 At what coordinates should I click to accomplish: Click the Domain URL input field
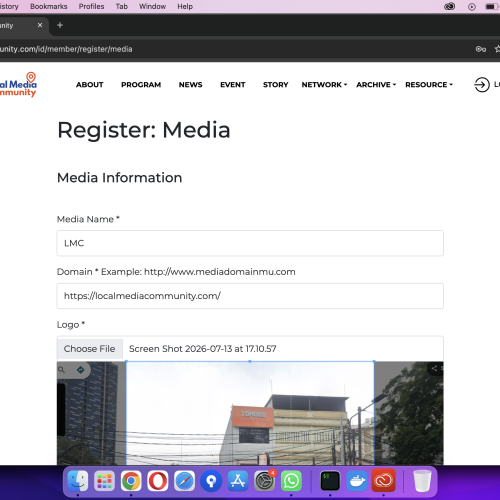pos(250,296)
